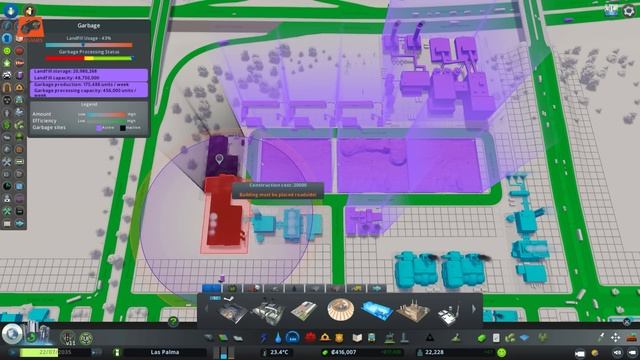Image resolution: width=640 pixels, height=360 pixels.
Task: Open game settings gear at top right
Action: point(629,11)
